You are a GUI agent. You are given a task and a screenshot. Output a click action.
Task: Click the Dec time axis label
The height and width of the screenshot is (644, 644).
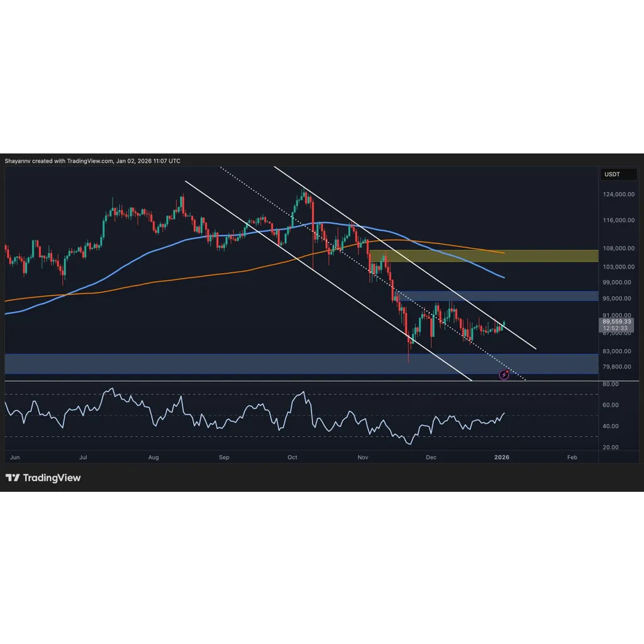click(x=431, y=457)
